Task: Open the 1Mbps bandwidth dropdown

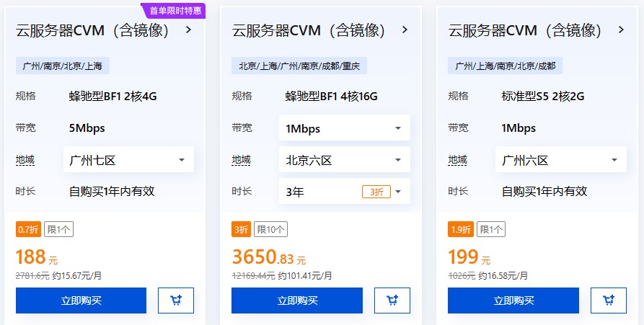Action: pyautogui.click(x=345, y=128)
